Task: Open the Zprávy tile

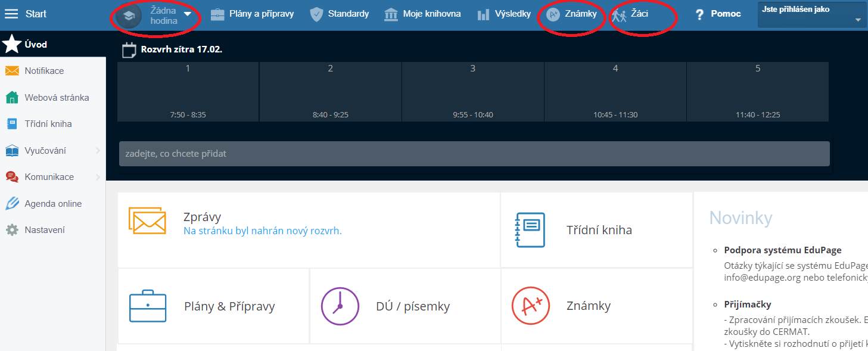Action: coord(309,230)
